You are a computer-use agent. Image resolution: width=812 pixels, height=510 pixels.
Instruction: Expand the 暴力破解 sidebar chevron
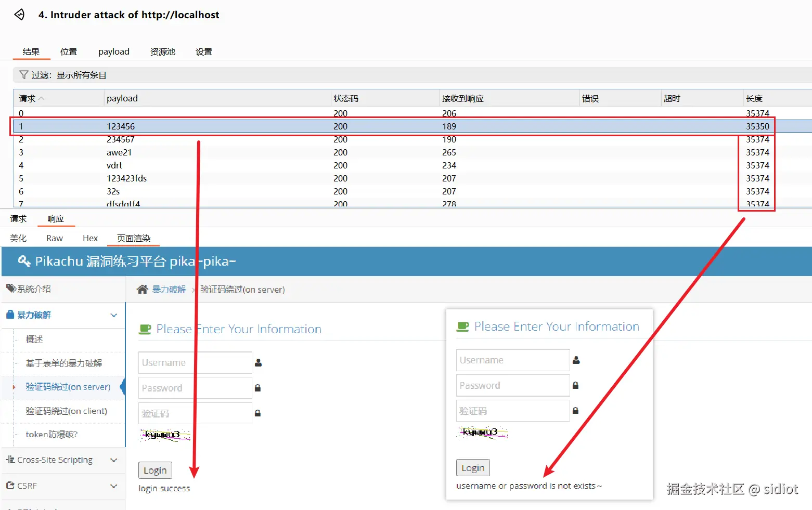(x=114, y=315)
